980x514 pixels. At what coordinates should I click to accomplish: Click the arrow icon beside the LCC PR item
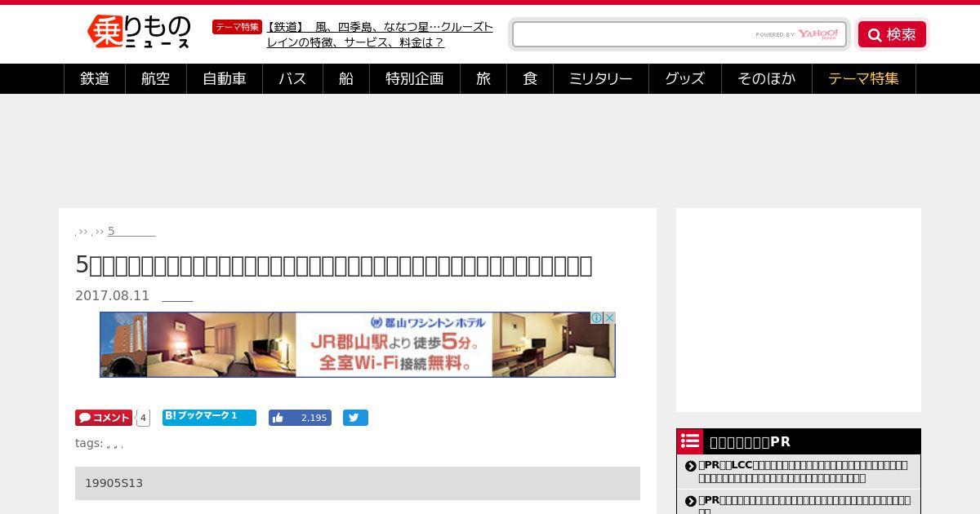click(690, 467)
